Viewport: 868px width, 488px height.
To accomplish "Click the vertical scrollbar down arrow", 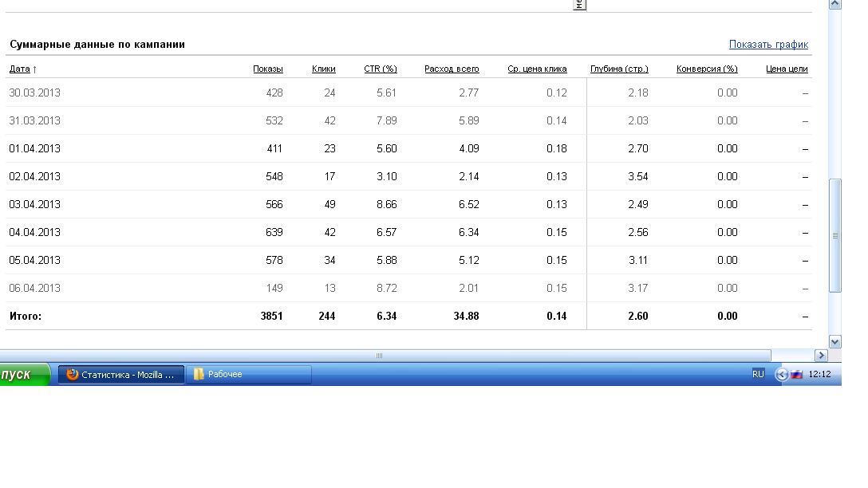I will point(835,341).
